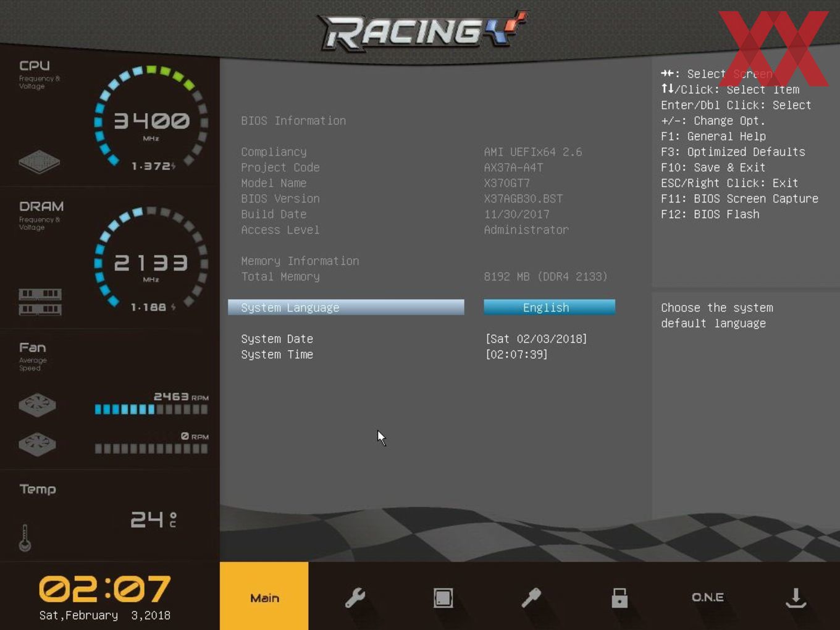Select the System Time label
The width and height of the screenshot is (840, 630).
click(x=277, y=355)
